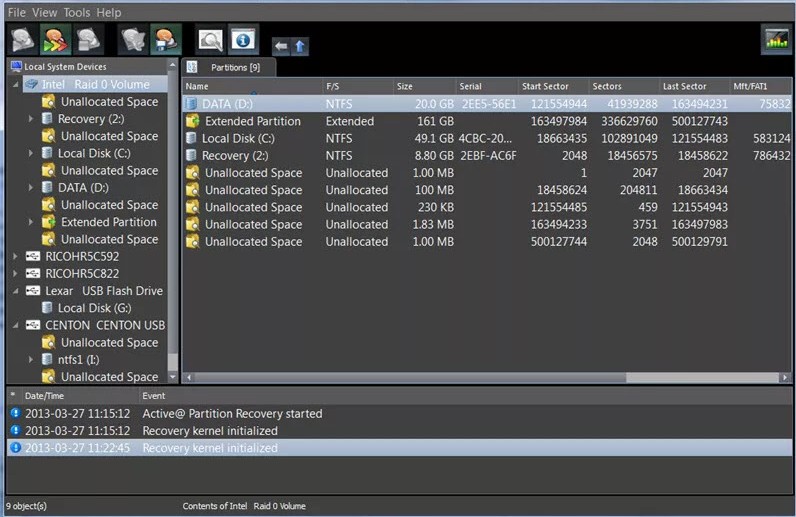Sort by the Serial column header

pos(487,86)
